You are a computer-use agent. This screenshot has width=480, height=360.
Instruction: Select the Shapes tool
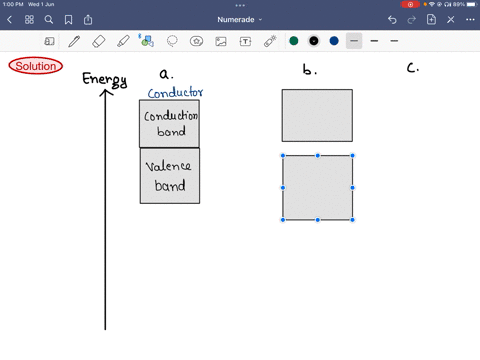[147, 41]
